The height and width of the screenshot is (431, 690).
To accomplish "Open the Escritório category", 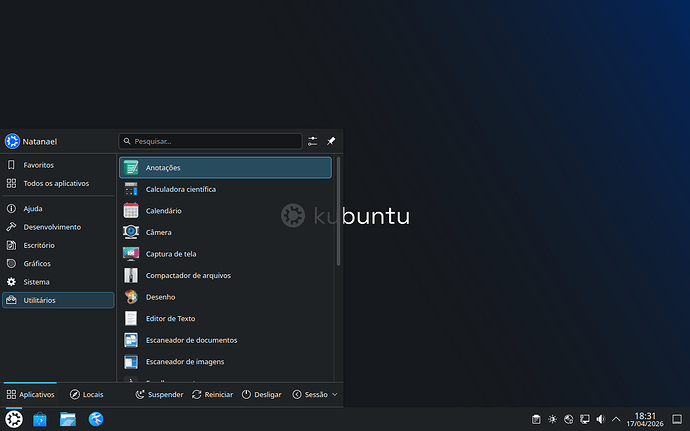I will pyautogui.click(x=58, y=246).
